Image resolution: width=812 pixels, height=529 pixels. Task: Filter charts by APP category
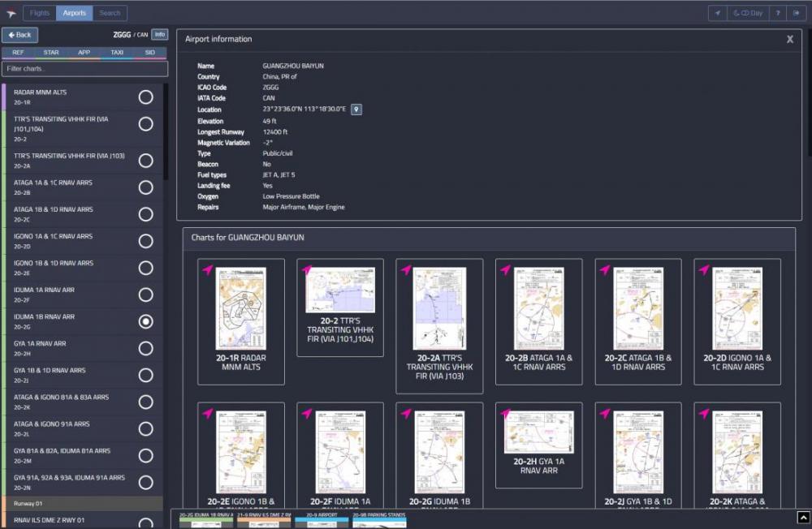84,53
